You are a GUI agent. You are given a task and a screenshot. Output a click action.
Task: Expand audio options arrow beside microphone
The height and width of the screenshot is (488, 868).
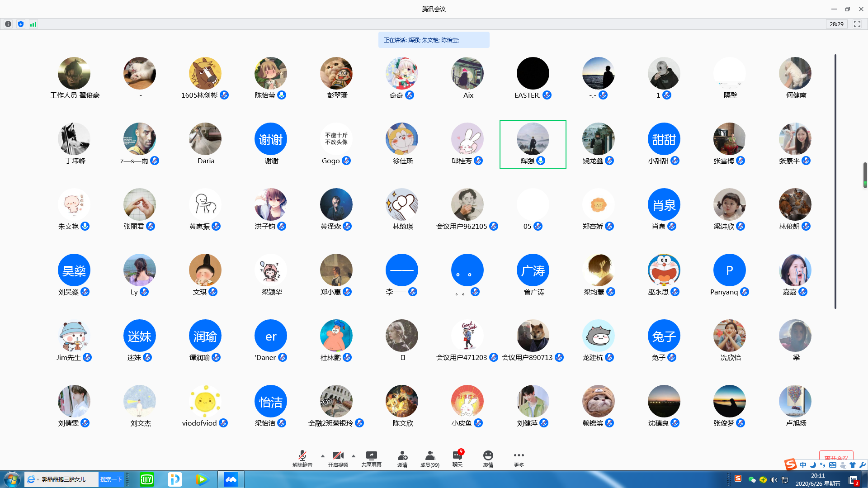pyautogui.click(x=323, y=456)
